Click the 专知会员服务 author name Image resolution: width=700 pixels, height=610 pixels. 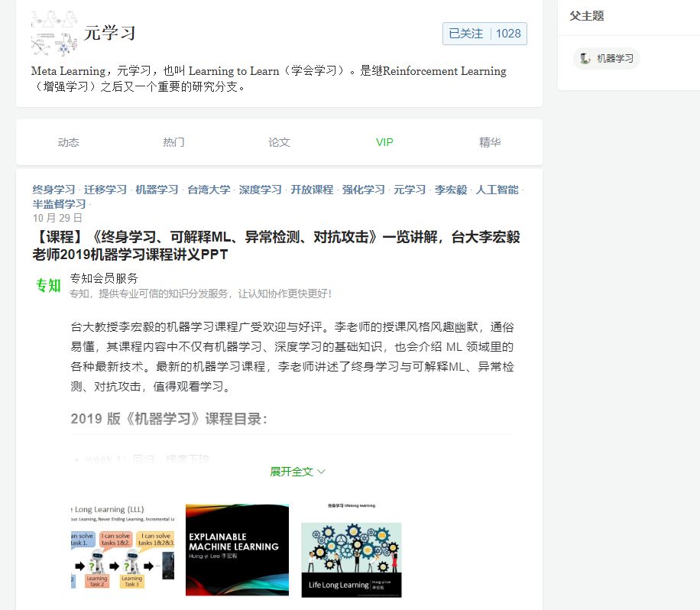tap(104, 279)
